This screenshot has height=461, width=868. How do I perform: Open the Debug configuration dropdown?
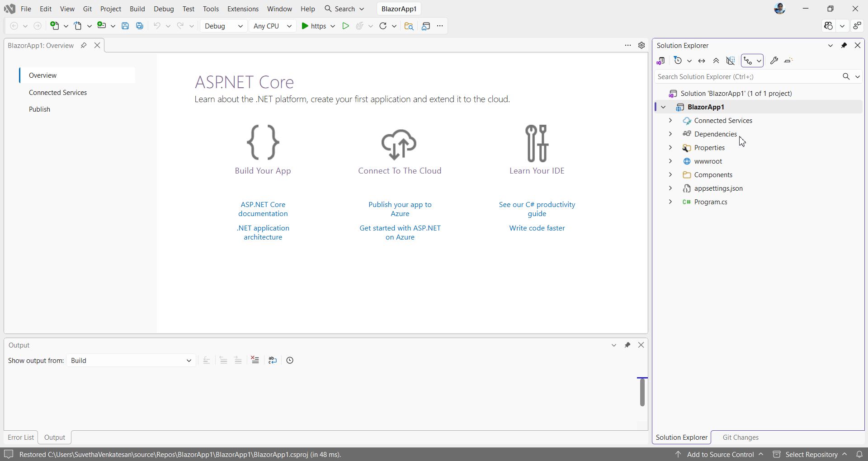click(223, 26)
